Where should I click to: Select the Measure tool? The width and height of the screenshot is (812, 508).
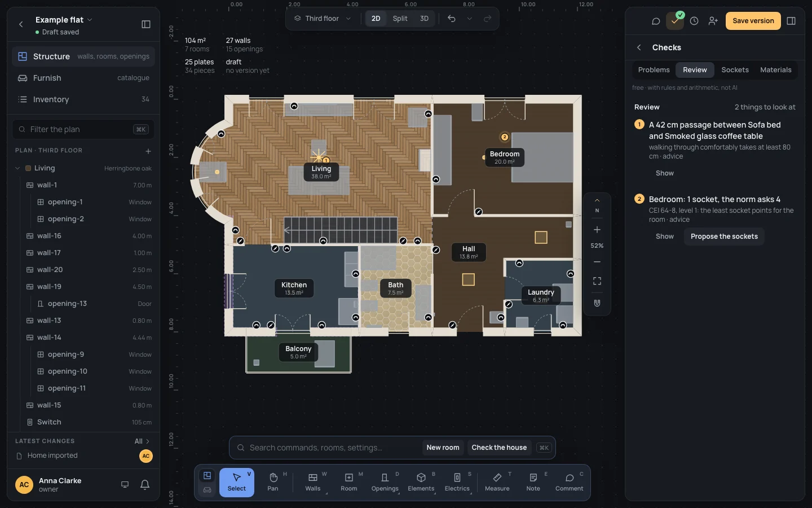tap(497, 482)
